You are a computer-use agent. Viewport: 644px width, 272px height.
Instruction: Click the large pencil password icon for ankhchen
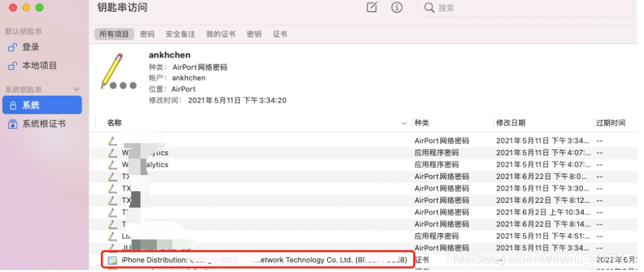tap(117, 71)
